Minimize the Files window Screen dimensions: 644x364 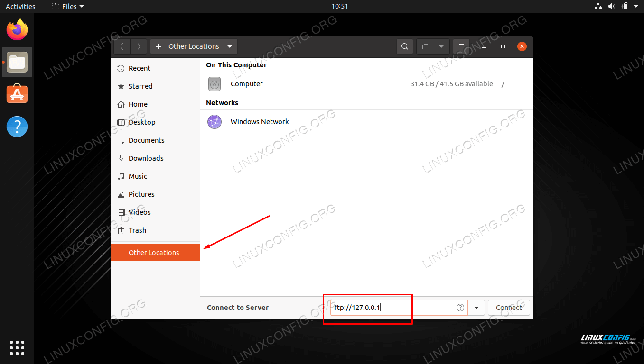coord(484,46)
